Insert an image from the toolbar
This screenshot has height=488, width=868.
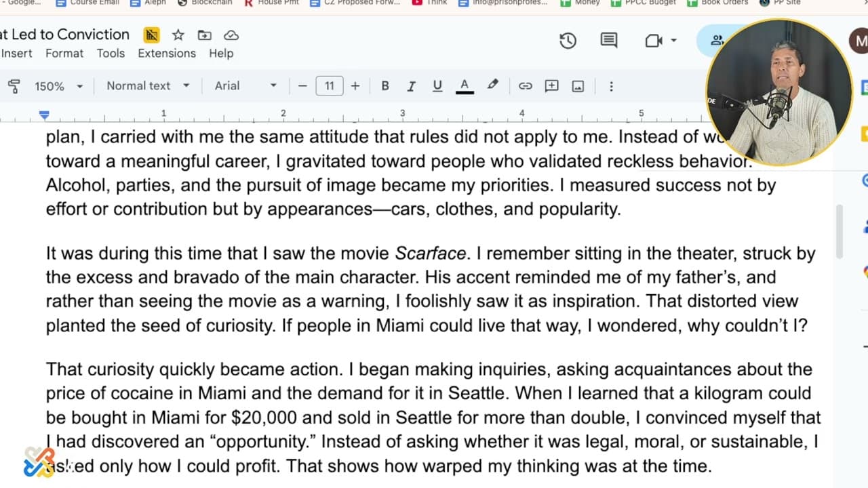click(578, 86)
